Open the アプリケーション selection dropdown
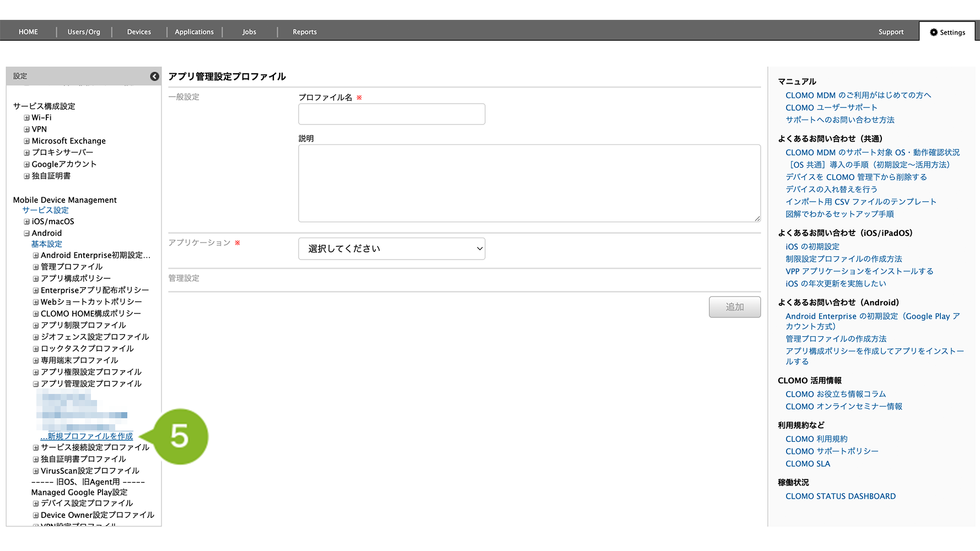Viewport: 980px width, 551px height. click(x=391, y=249)
